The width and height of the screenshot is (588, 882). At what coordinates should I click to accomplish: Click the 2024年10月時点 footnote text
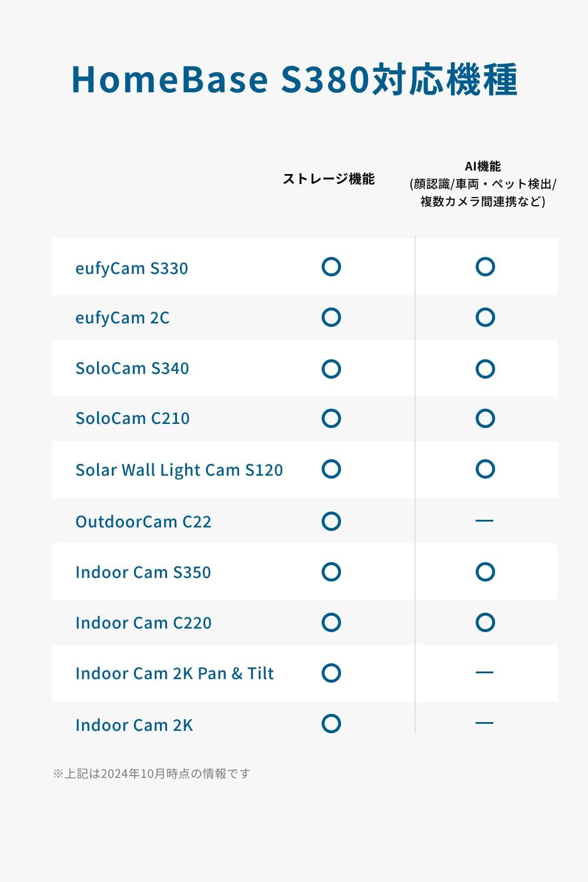[152, 774]
